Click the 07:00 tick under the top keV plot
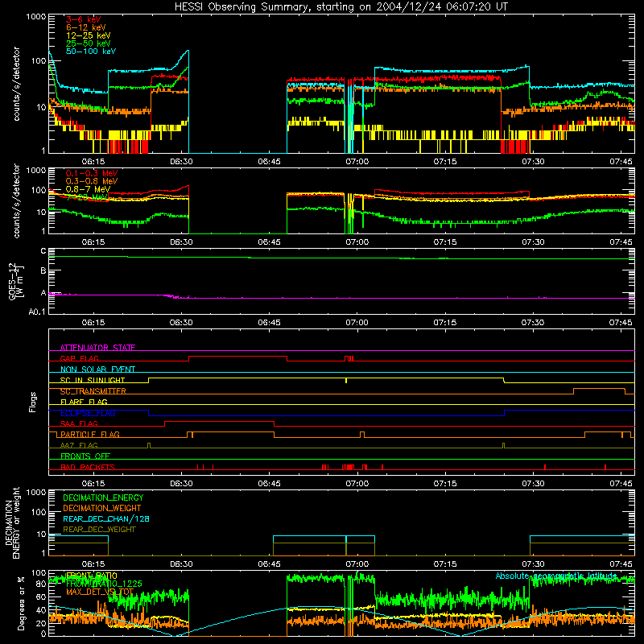This screenshot has height=644, width=644. point(357,162)
